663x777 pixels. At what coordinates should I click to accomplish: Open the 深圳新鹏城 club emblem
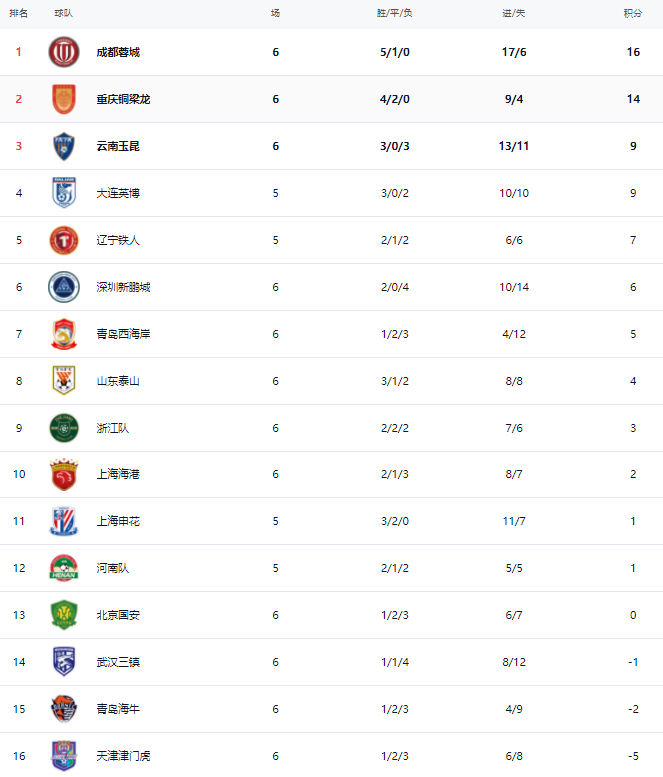tap(64, 287)
